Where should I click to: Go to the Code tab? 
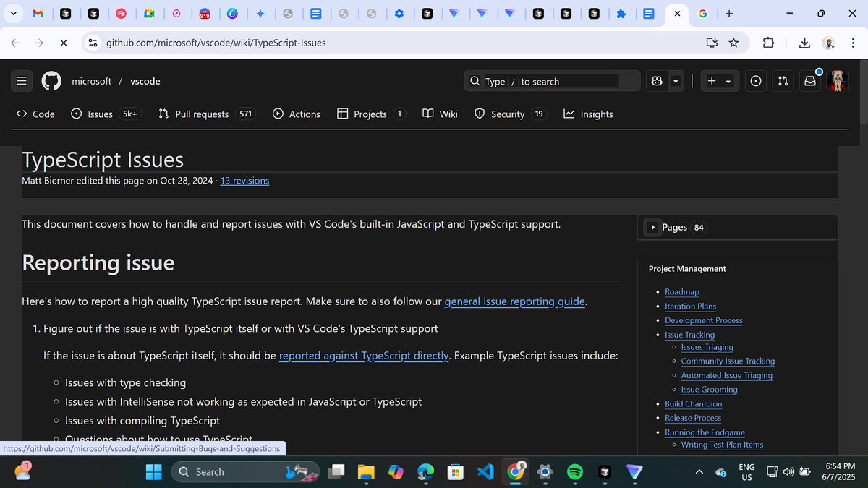click(x=35, y=114)
